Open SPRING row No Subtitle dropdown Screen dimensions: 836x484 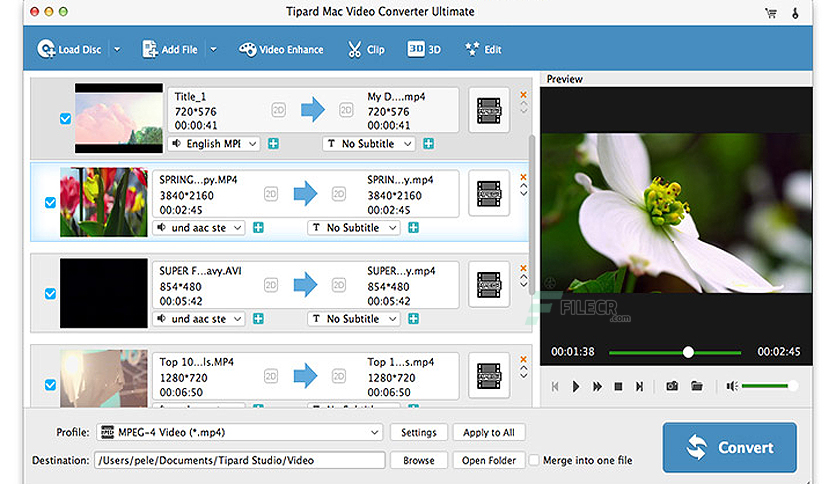(x=353, y=228)
